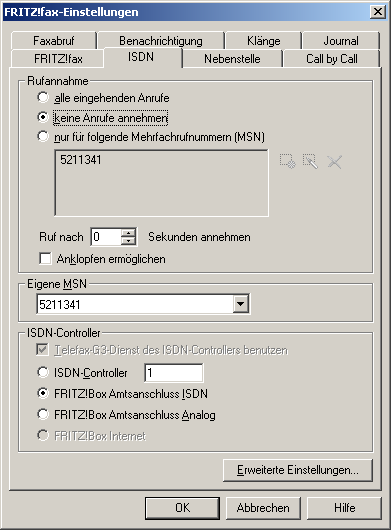Decrease the 'Ruf nach' seconds spinner
The width and height of the screenshot is (391, 530).
[x=128, y=241]
